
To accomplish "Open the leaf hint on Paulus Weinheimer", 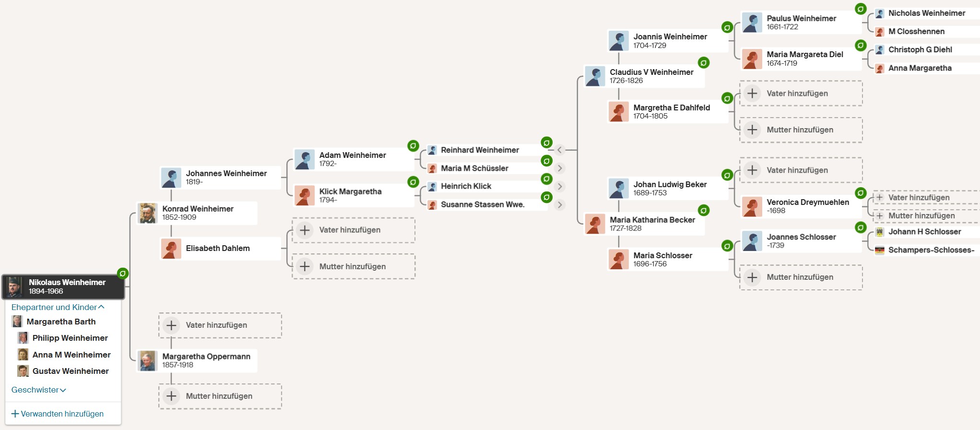I will [x=861, y=9].
